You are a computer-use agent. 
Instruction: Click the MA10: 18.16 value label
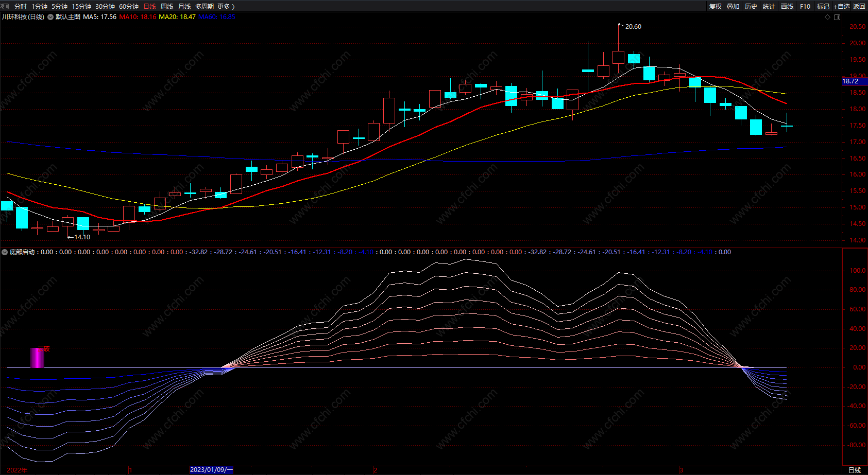138,17
